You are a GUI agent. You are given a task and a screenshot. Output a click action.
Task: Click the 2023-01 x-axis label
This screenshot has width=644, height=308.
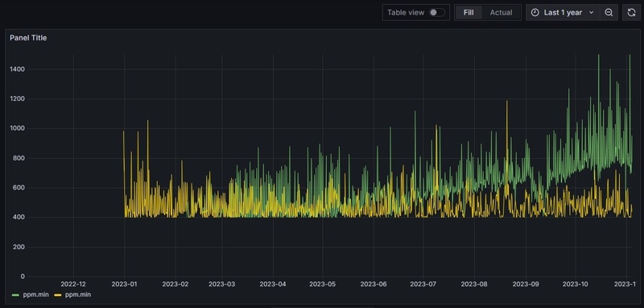(125, 284)
